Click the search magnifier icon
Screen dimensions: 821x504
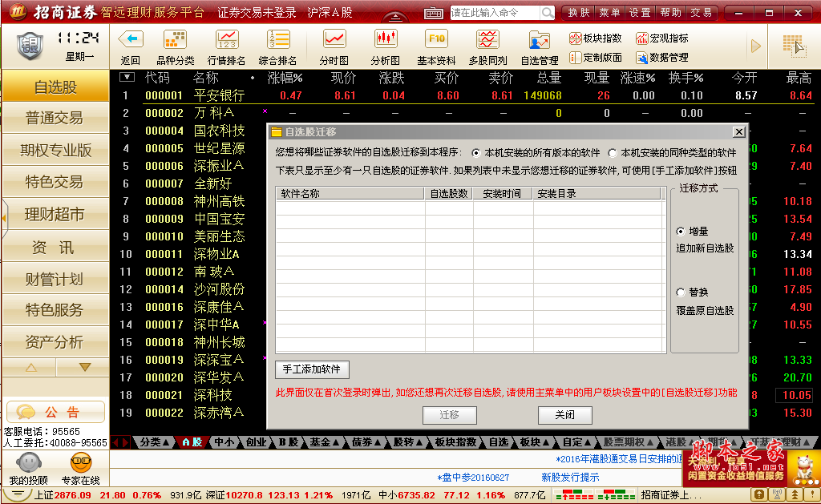[x=547, y=13]
